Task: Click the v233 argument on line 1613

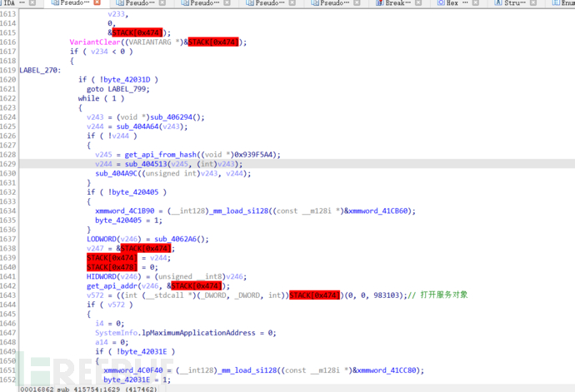Action: 116,14
